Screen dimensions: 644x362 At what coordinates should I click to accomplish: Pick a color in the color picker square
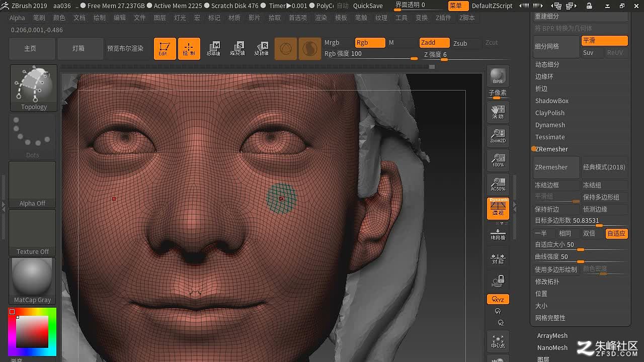pos(32,331)
